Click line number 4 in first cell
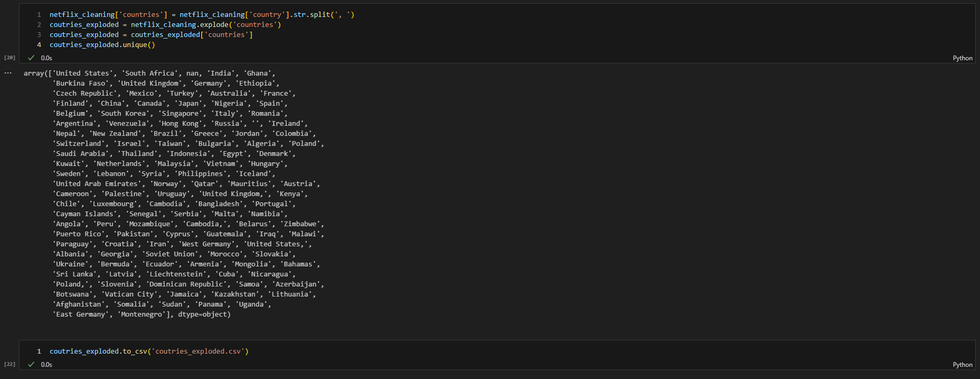Screen dimensions: 980x379 coord(39,45)
